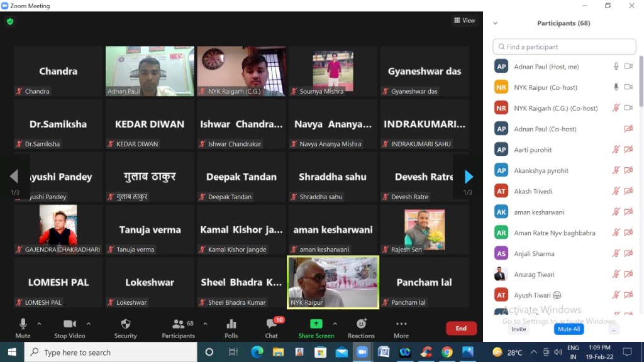Click the red End meeting button

pos(461,328)
